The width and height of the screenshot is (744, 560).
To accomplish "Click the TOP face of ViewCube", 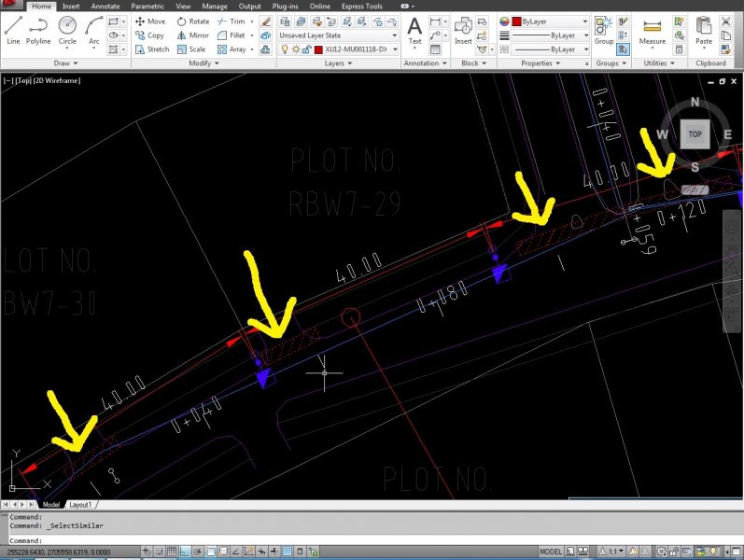I will pos(695,134).
